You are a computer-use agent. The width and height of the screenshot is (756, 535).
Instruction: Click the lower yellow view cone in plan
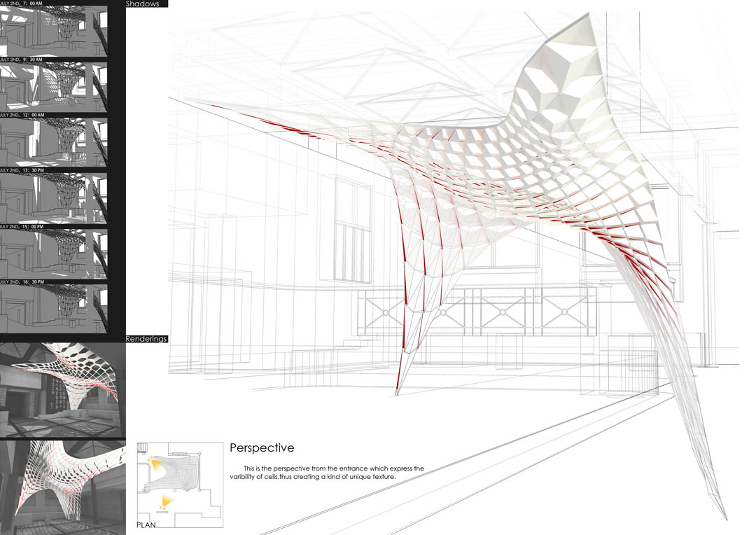(168, 500)
